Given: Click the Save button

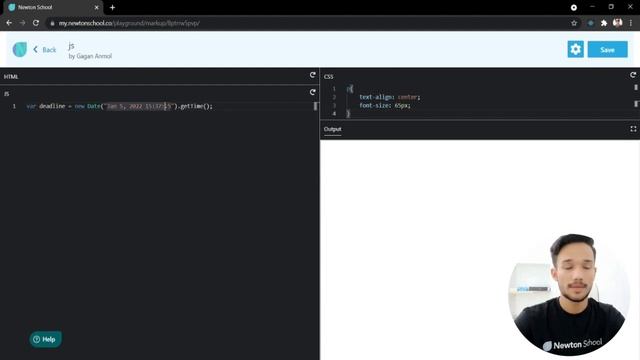Looking at the screenshot, I should [x=607, y=49].
